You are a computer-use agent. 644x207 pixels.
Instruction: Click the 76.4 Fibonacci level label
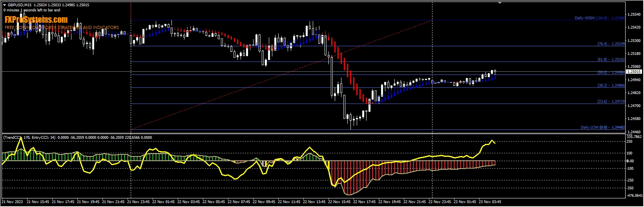[611, 44]
